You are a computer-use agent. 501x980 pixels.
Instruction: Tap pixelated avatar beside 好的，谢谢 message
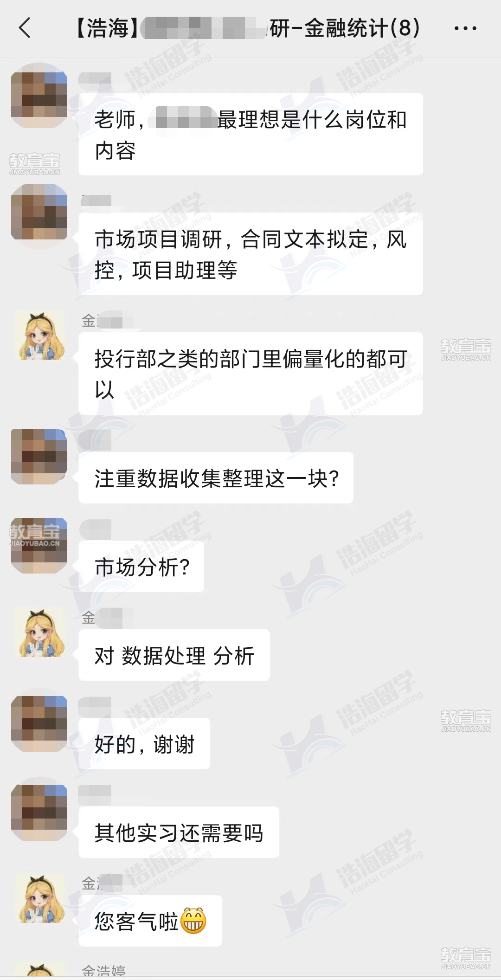coord(39,723)
